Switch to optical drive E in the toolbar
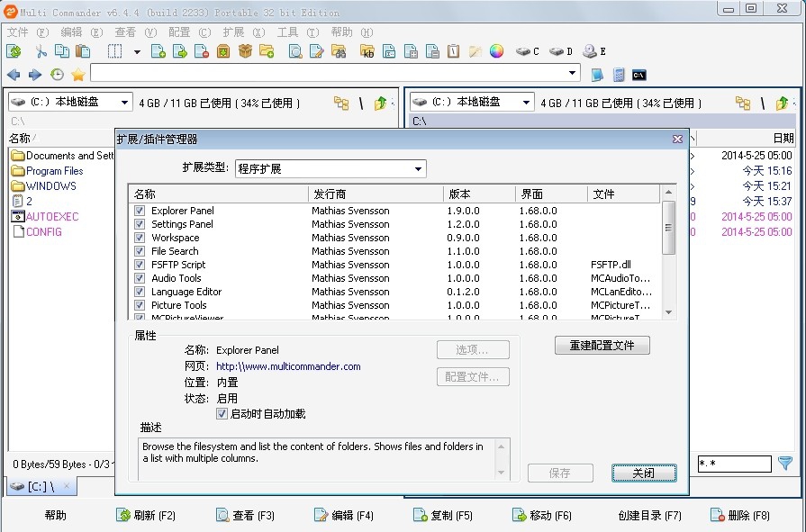This screenshot has height=532, width=806. pyautogui.click(x=594, y=51)
